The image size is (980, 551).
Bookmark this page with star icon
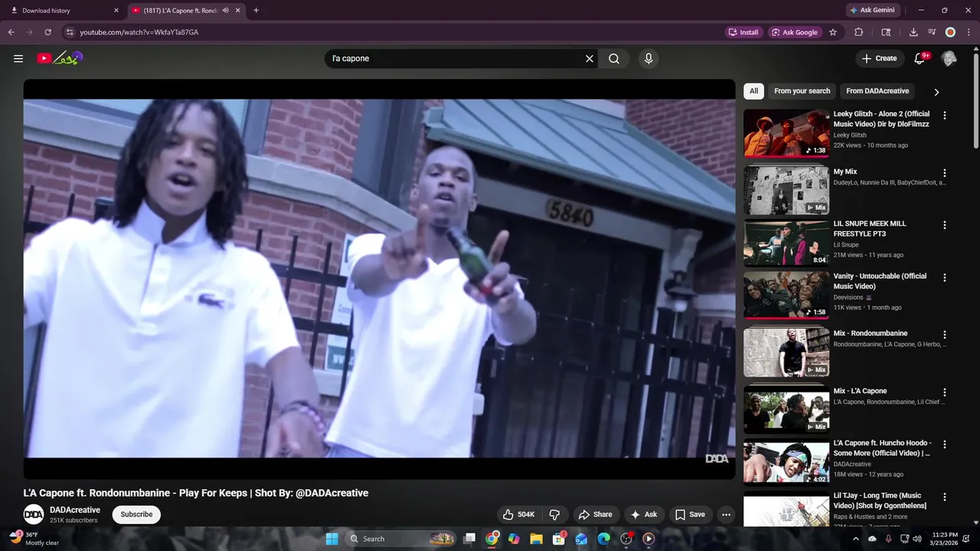[833, 32]
